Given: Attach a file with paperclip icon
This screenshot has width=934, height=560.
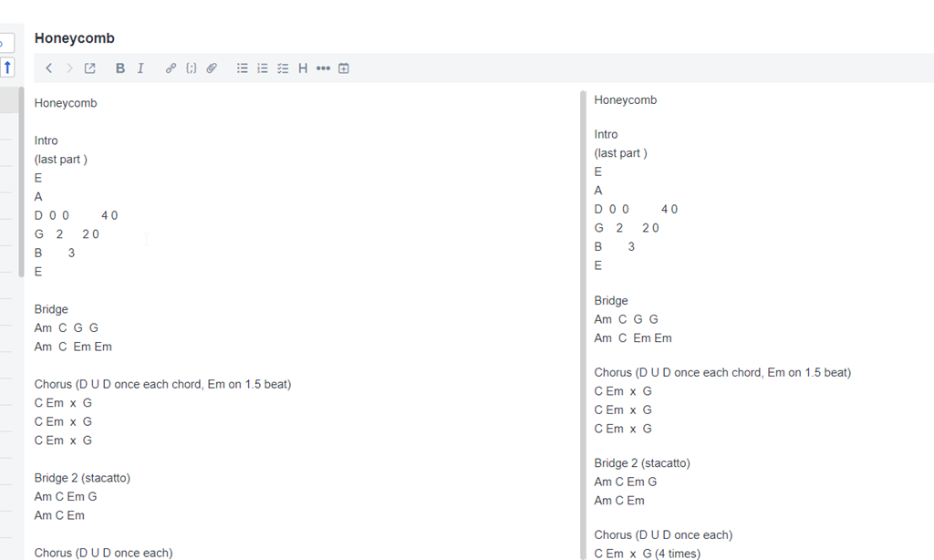Looking at the screenshot, I should click(212, 68).
